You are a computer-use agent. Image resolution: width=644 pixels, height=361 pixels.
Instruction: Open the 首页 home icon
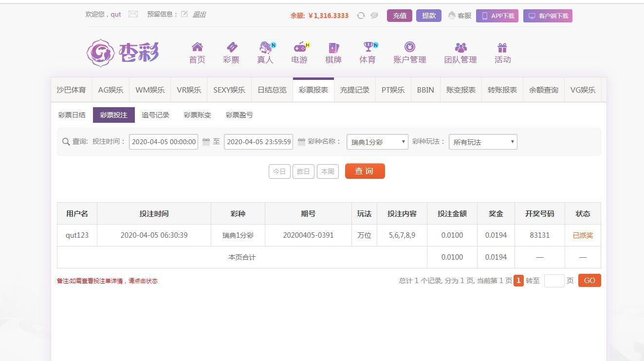click(x=197, y=47)
